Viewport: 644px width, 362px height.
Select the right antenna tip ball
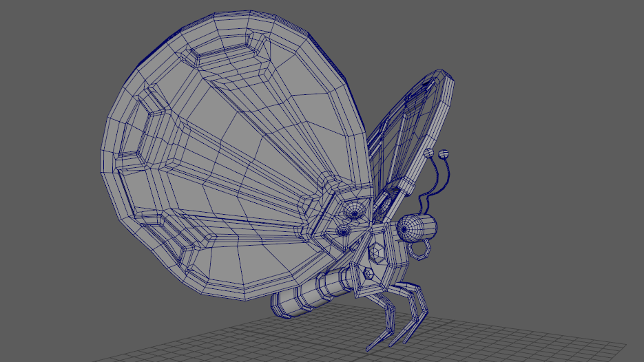tap(444, 151)
